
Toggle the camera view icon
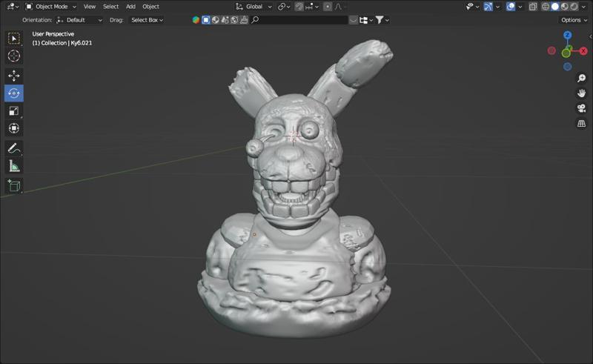click(x=581, y=108)
